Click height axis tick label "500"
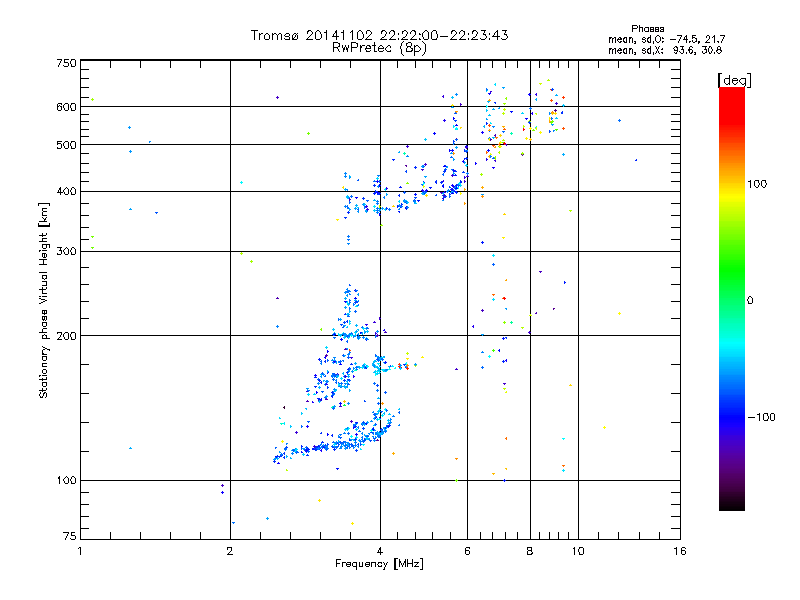This screenshot has width=800, height=600. pyautogui.click(x=66, y=145)
